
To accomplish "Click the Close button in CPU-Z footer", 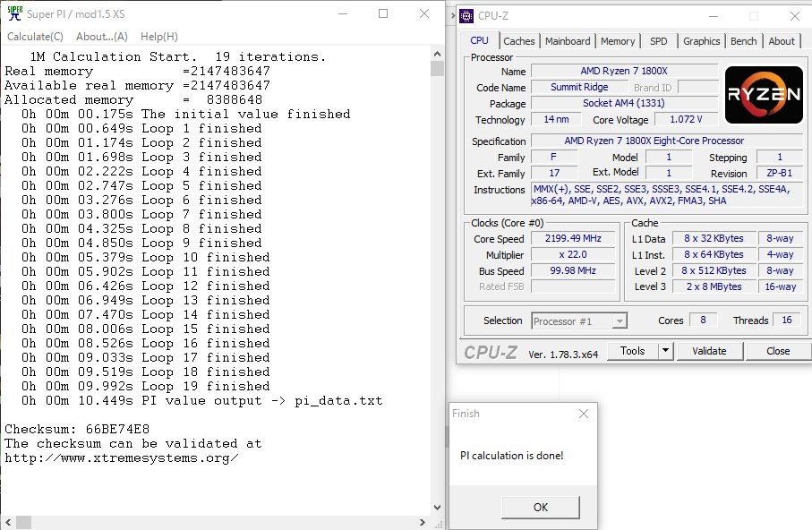I will (x=778, y=351).
